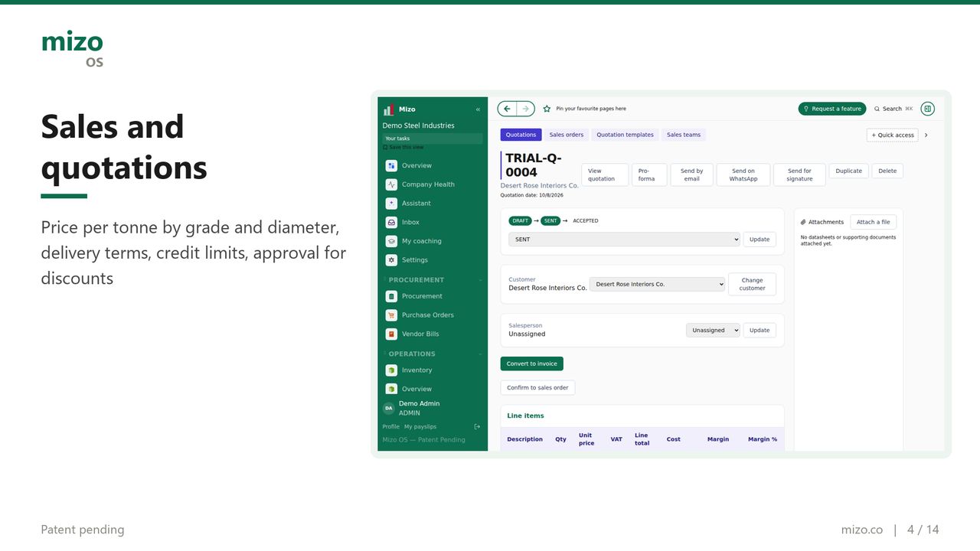Toggle the side panel icon next to Search
The height and width of the screenshot is (551, 980).
click(x=927, y=109)
